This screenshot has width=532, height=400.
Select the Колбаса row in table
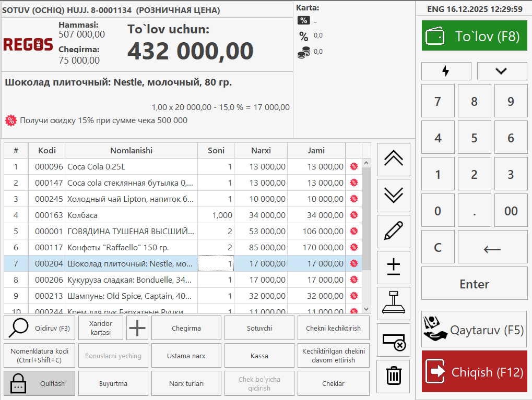(131, 215)
